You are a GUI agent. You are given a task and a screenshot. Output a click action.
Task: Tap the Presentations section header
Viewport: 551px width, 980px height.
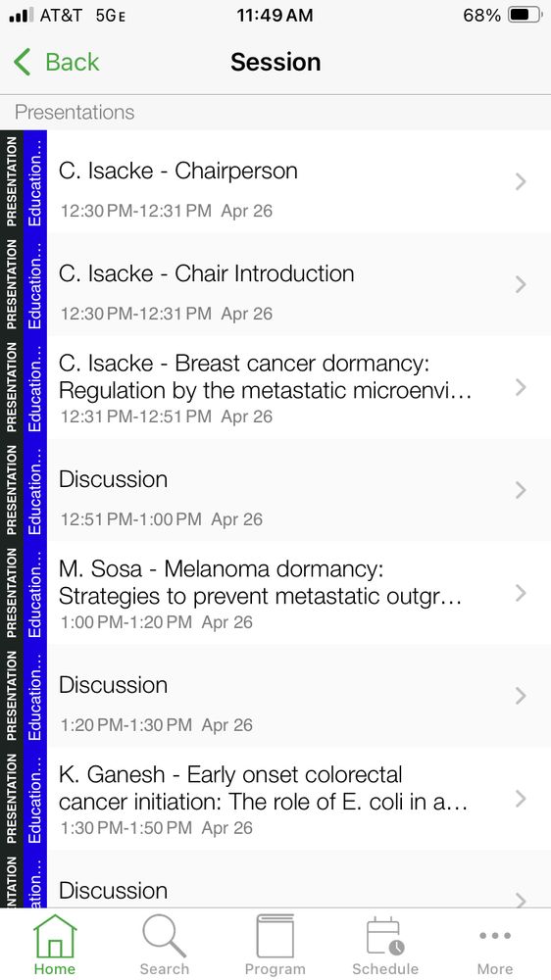click(75, 113)
